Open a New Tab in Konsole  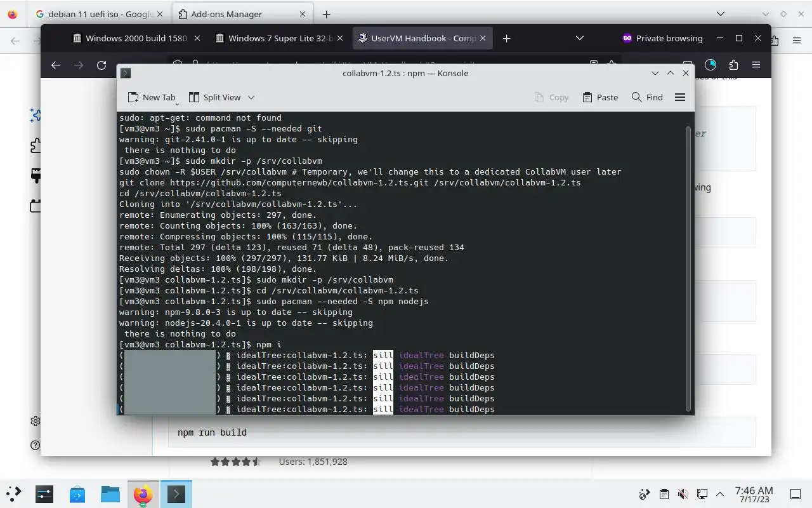point(151,97)
